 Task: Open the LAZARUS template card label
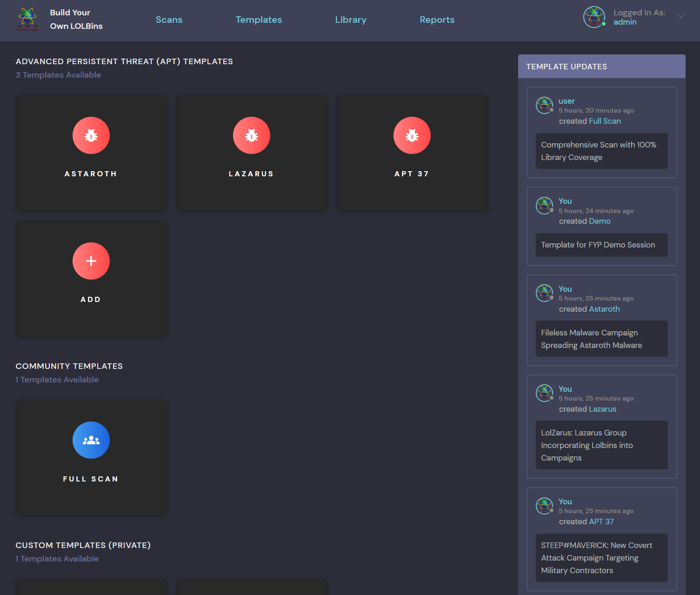(x=251, y=174)
